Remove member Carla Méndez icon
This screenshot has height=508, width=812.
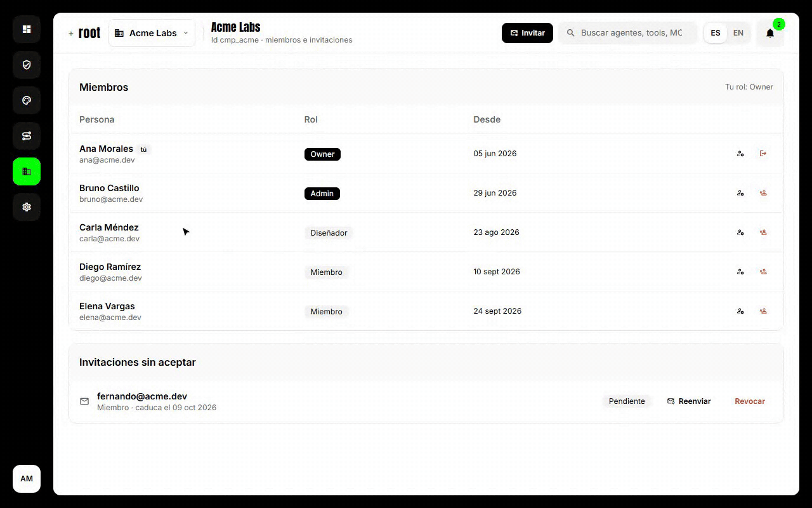[x=763, y=232]
